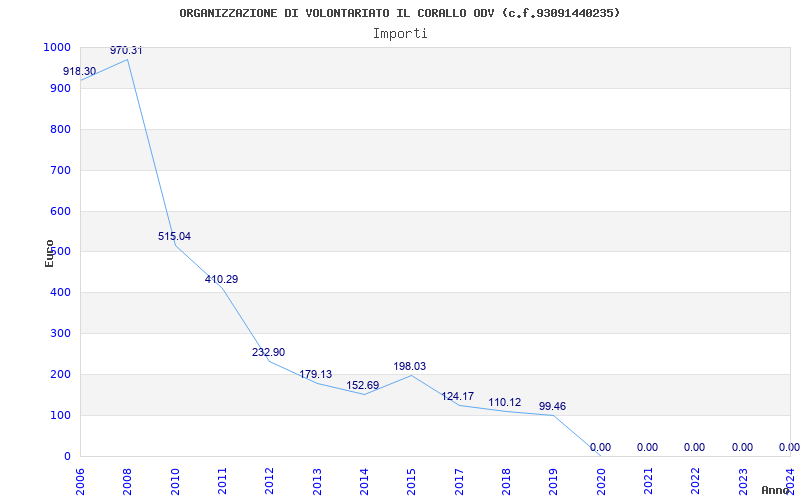
Task: Click the y-axis tick label 400
Action: click(x=60, y=293)
